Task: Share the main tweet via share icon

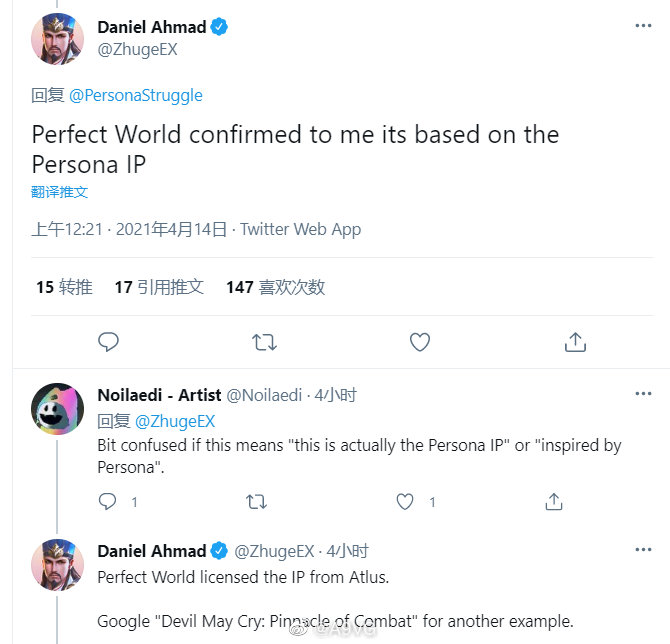Action: [575, 342]
